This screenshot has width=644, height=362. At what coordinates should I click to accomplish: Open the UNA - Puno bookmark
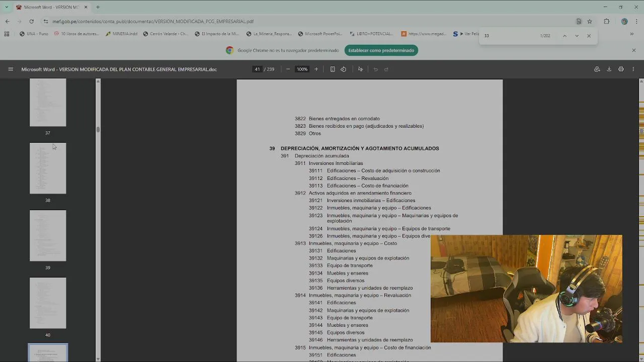coord(34,34)
